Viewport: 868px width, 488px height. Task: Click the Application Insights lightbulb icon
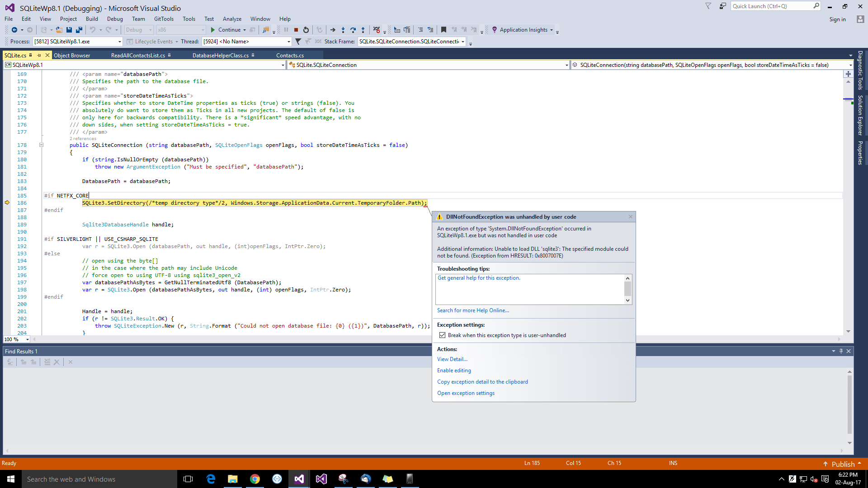tap(495, 30)
